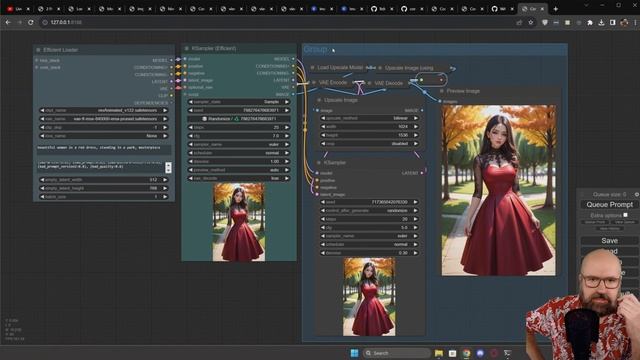Viewport: 640px width, 360px height.
Task: Collapse the KSampler (Efficient) node dot
Action: [x=187, y=49]
